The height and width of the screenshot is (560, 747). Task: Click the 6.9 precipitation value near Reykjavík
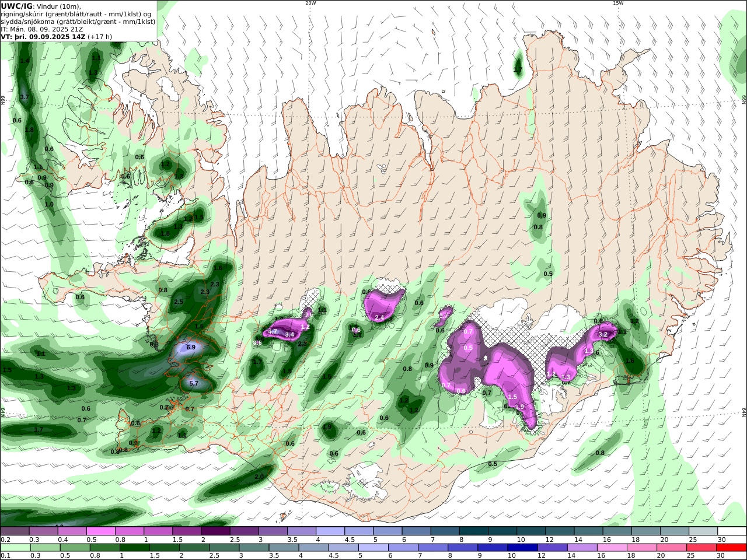coord(191,347)
